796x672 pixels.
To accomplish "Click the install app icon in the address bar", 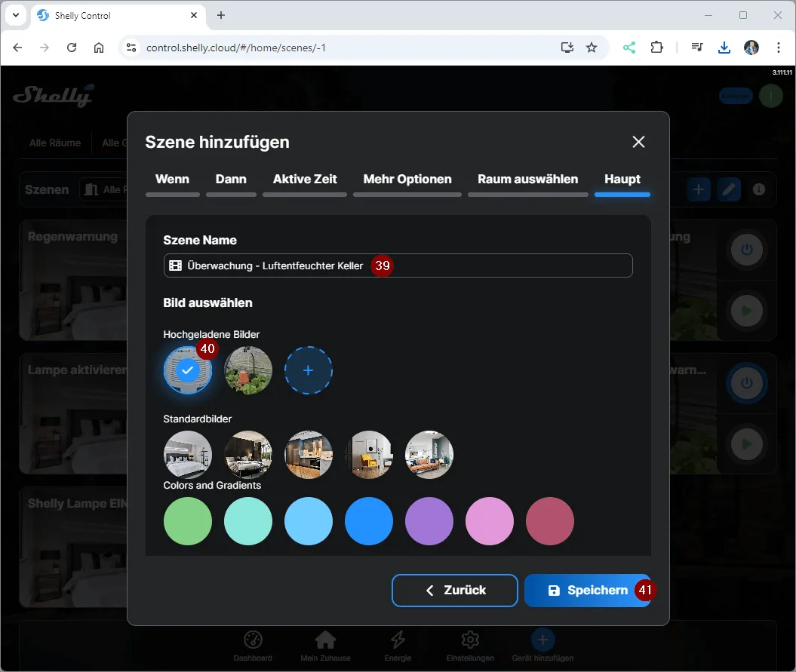I will [567, 48].
